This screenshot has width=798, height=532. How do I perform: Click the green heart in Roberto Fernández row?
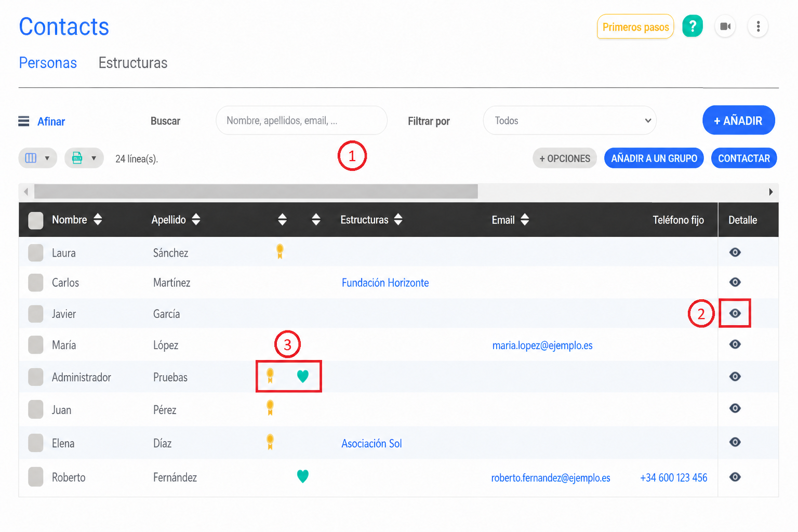(303, 476)
